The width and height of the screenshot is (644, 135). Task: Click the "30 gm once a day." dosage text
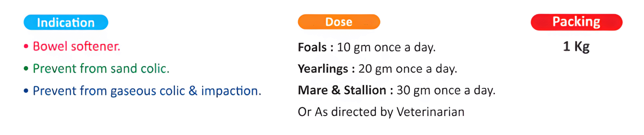click(x=446, y=90)
